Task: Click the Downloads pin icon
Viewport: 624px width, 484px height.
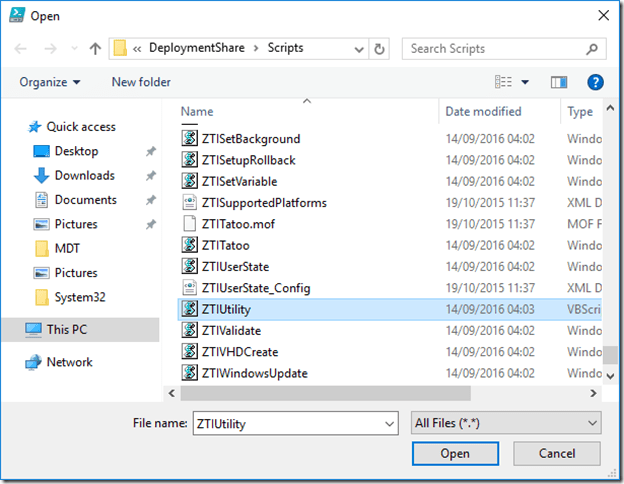Action: [x=150, y=176]
